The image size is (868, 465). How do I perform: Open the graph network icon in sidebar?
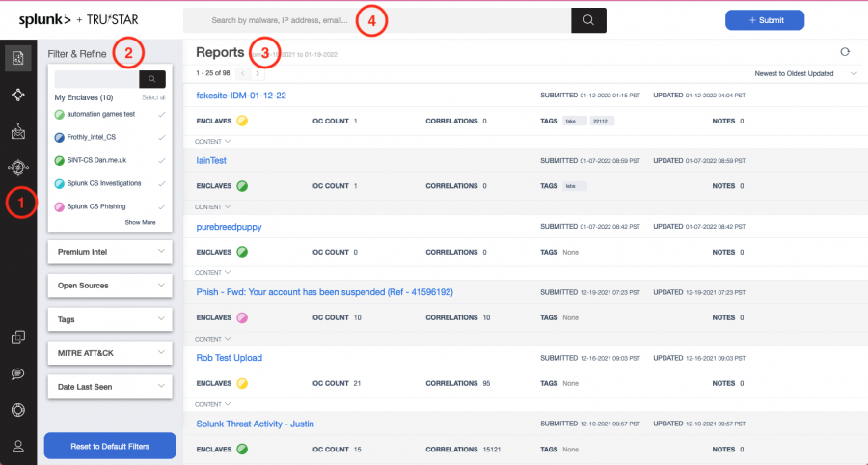[x=18, y=95]
